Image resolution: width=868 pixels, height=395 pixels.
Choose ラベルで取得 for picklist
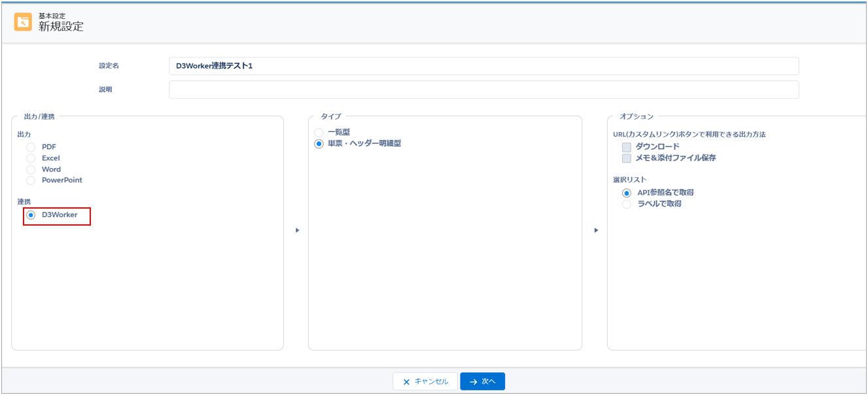(x=627, y=204)
